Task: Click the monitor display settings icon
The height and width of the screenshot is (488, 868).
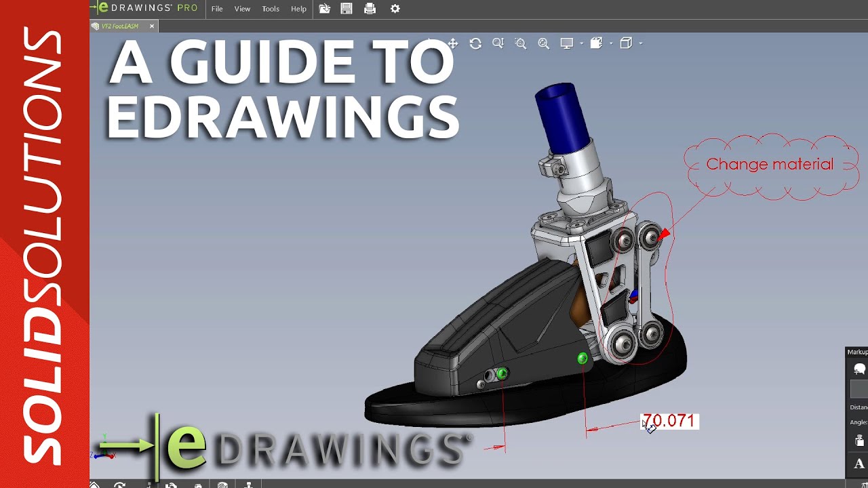Action: click(x=567, y=43)
